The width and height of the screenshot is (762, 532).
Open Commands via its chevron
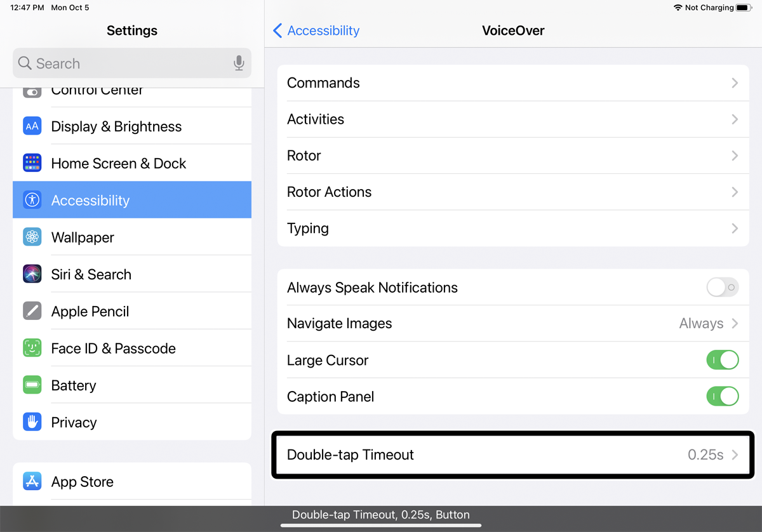coord(735,83)
